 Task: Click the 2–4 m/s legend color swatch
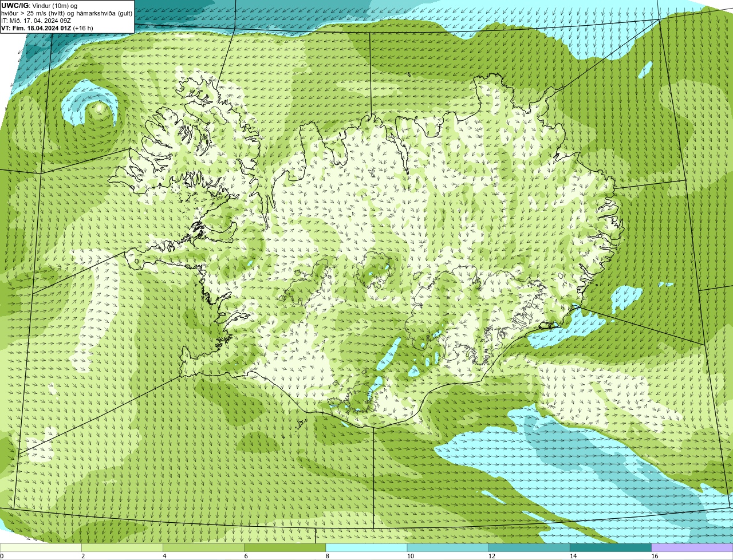click(122, 547)
